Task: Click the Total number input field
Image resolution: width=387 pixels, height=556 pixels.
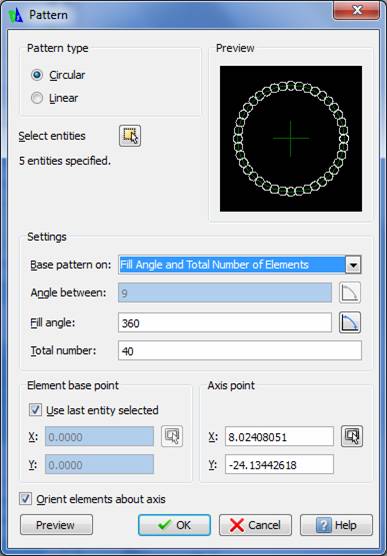Action: click(240, 351)
